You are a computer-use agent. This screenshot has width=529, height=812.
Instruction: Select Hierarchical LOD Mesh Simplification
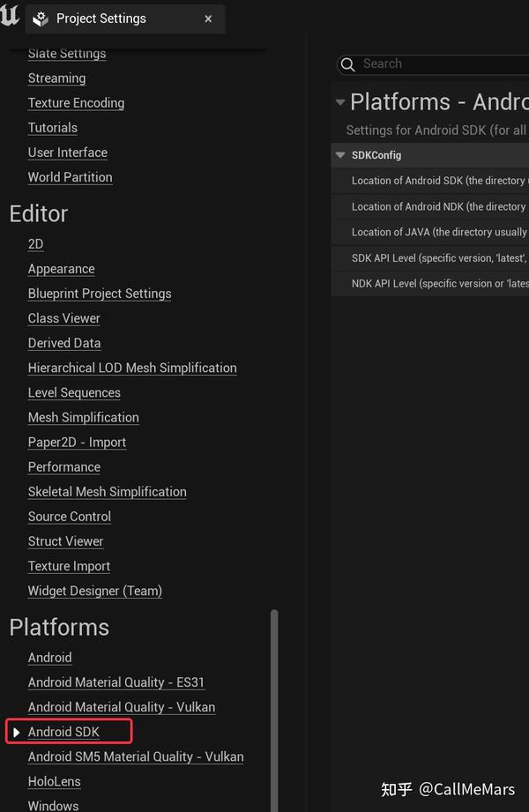coord(132,368)
